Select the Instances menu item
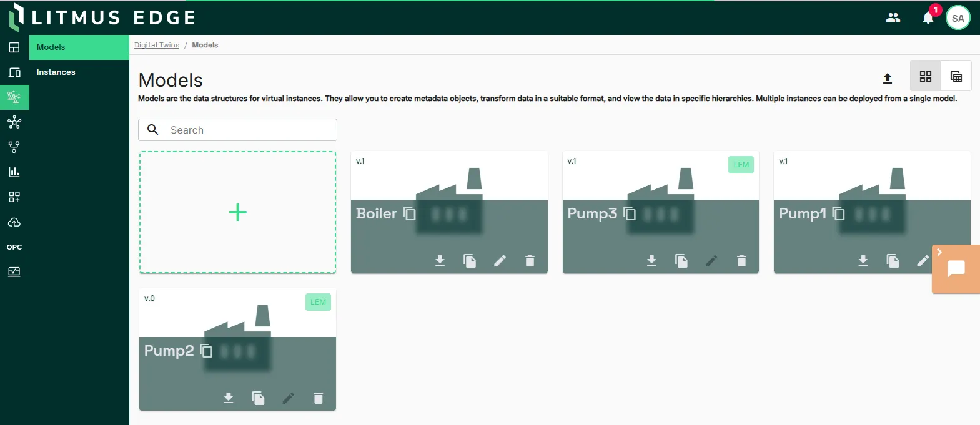The image size is (980, 425). (79, 72)
